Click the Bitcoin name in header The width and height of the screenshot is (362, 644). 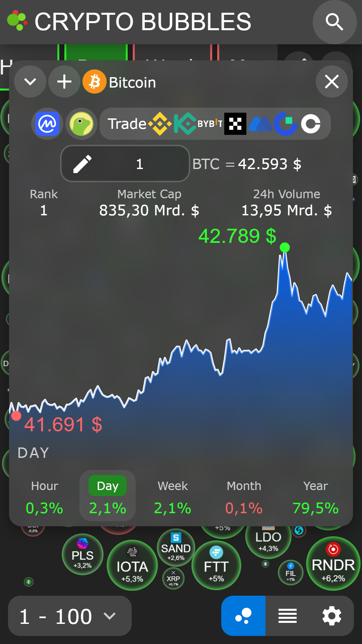[x=132, y=83]
